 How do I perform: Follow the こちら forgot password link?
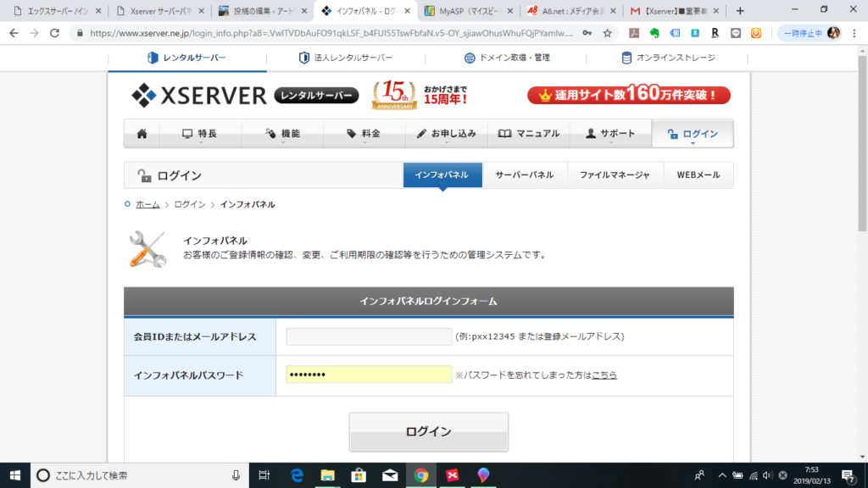pyautogui.click(x=604, y=375)
